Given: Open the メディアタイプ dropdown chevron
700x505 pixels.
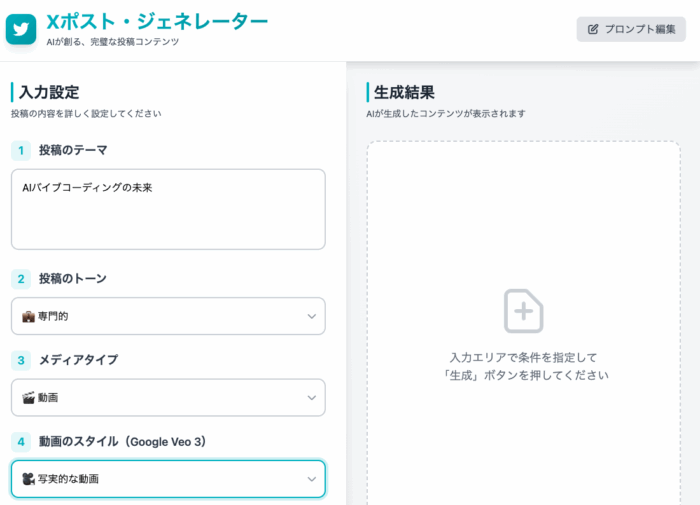Looking at the screenshot, I should [x=311, y=397].
